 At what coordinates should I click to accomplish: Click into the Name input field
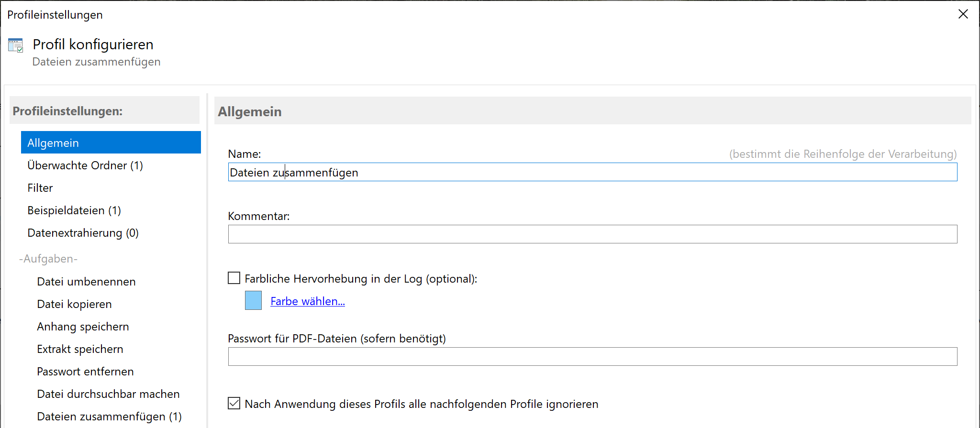[x=592, y=172]
